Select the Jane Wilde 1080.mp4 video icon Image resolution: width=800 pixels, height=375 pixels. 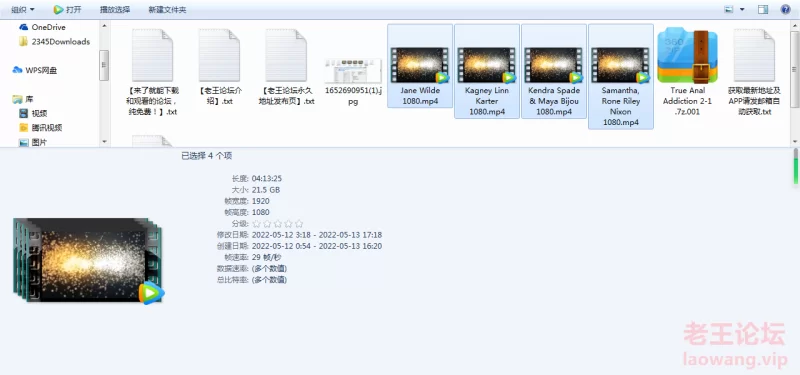pyautogui.click(x=419, y=65)
